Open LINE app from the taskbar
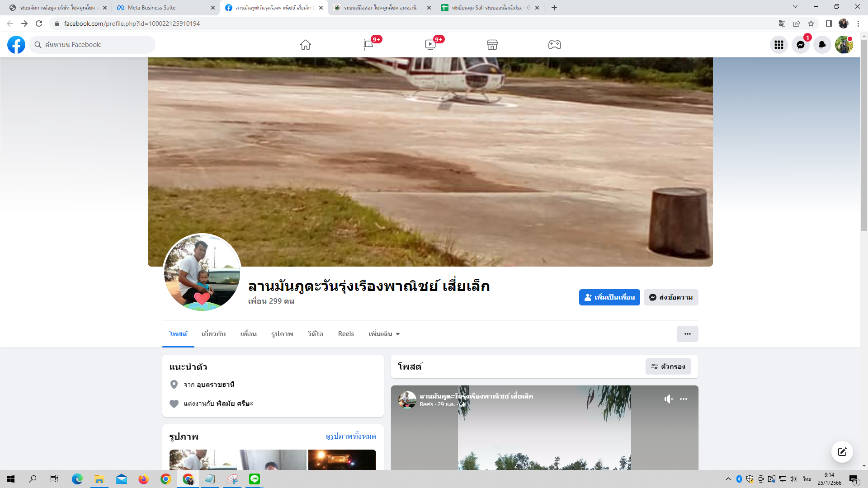Screen dimensions: 868x488 pos(255,479)
